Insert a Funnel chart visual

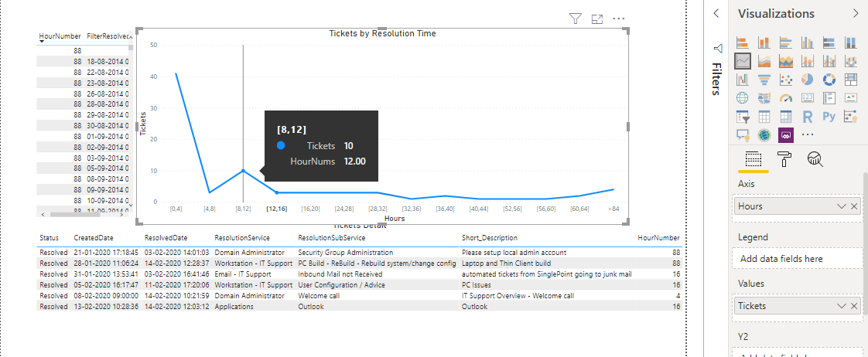click(x=764, y=80)
